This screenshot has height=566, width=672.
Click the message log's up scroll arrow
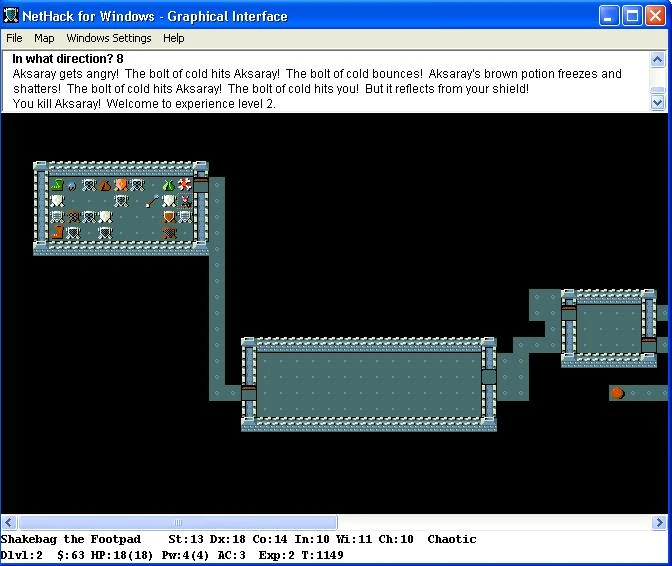(x=657, y=59)
